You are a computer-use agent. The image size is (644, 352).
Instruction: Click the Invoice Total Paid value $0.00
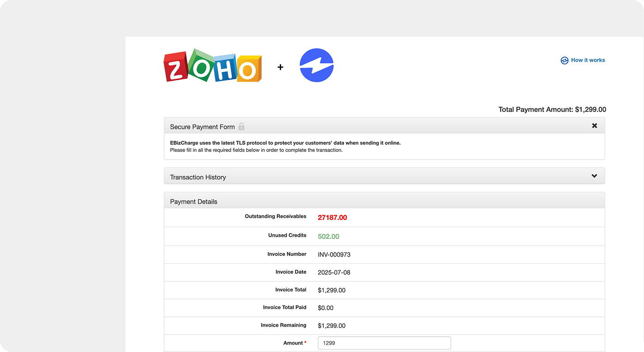pos(325,308)
